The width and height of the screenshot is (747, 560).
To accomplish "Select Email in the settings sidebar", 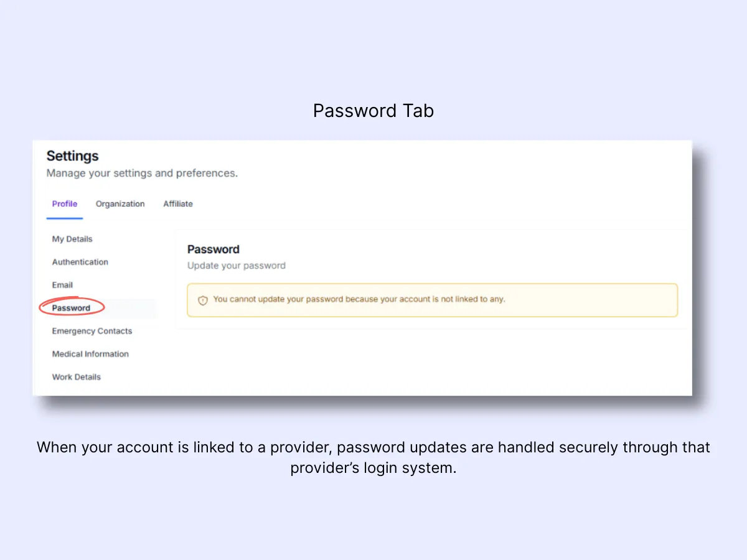I will coord(62,285).
